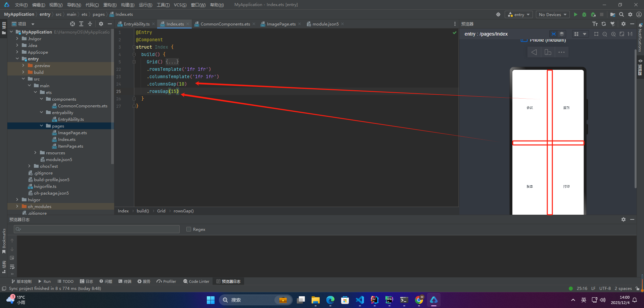Open project view selector dropdown arrow
This screenshot has height=308, width=644.
tap(33, 24)
